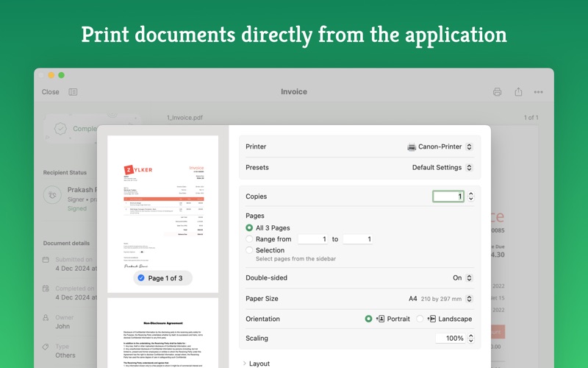Click the Completed status badge icon
Viewport: 588px width, 368px height.
60,129
